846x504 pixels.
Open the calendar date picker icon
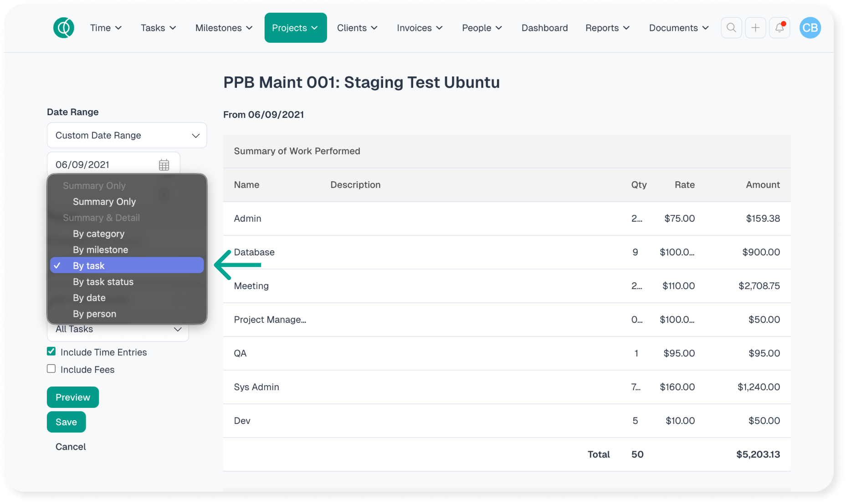pyautogui.click(x=164, y=165)
